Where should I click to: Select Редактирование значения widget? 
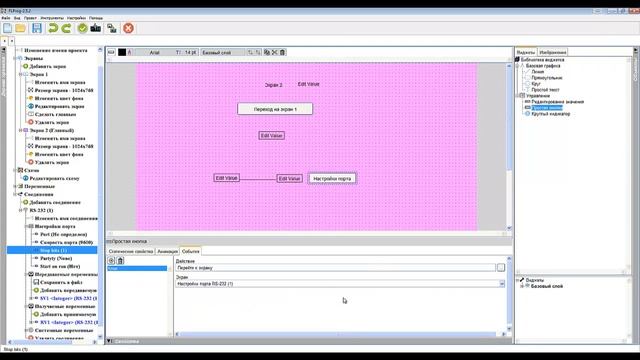(558, 102)
